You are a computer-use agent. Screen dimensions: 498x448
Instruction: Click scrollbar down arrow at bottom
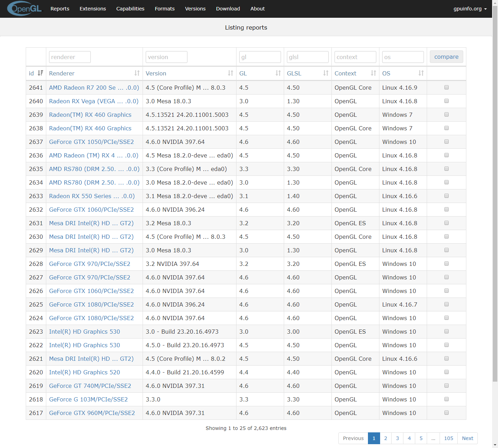[495, 445]
